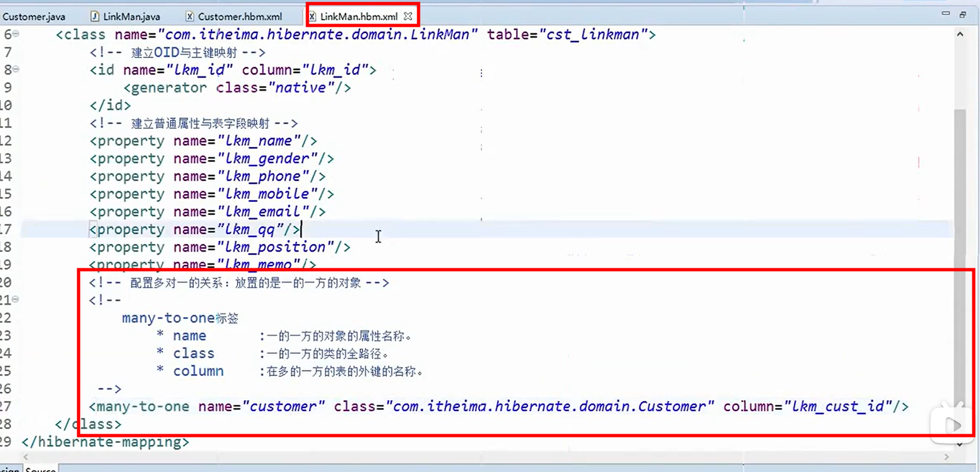
Task: Click on property name "lkm_email"
Action: (263, 211)
